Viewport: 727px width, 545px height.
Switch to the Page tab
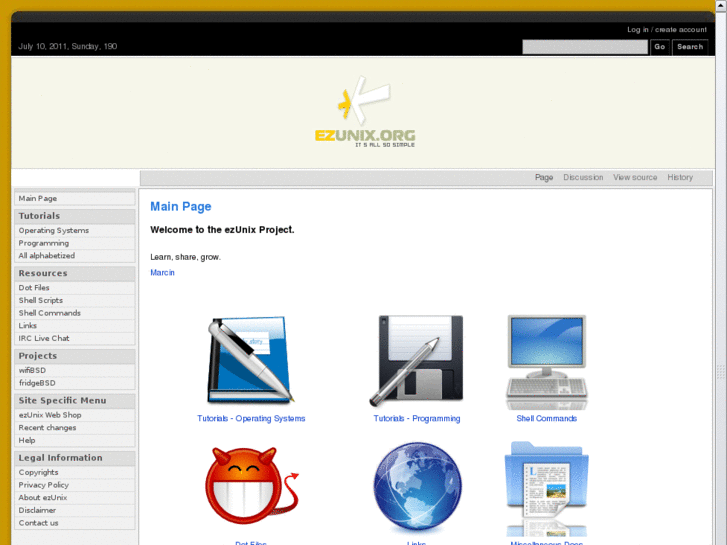click(544, 177)
